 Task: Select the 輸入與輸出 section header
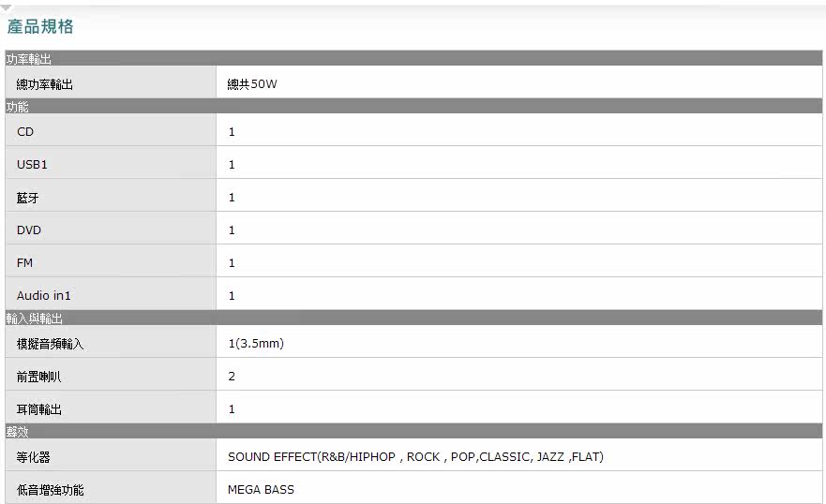tap(35, 319)
